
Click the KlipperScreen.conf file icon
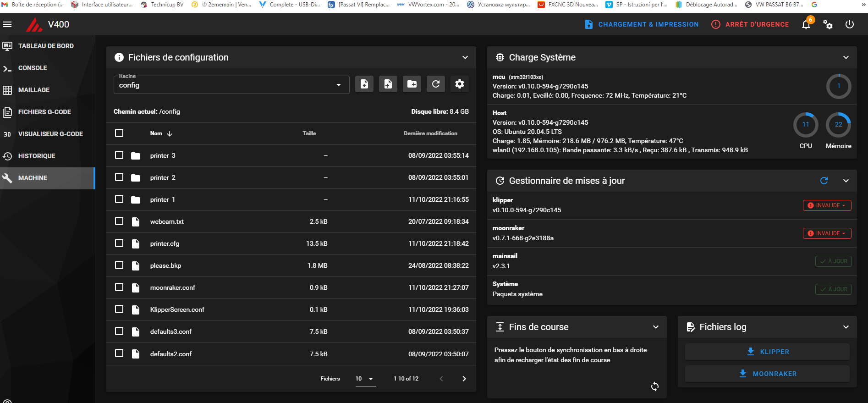point(136,310)
